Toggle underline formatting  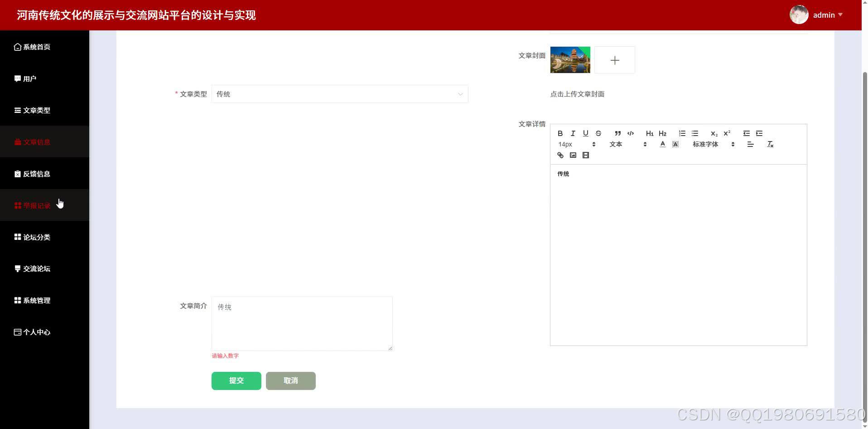coord(585,133)
